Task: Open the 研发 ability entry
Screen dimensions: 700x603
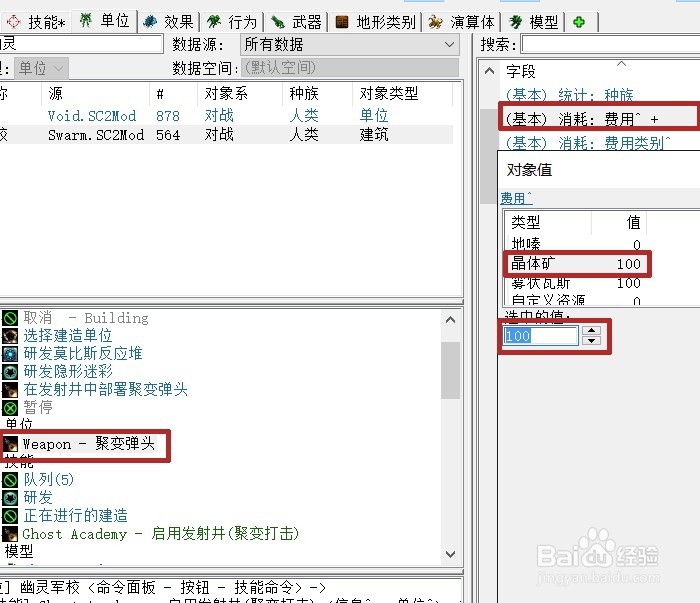Action: coord(38,497)
